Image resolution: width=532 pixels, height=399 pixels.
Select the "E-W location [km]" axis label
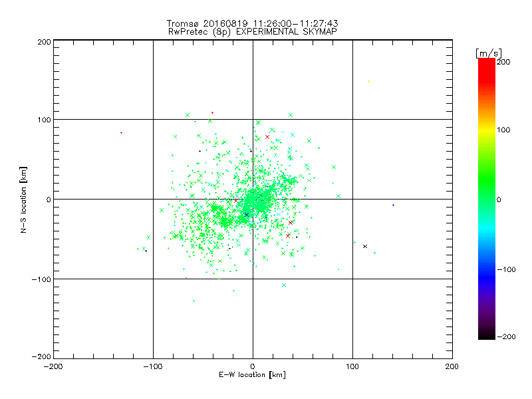pyautogui.click(x=252, y=375)
